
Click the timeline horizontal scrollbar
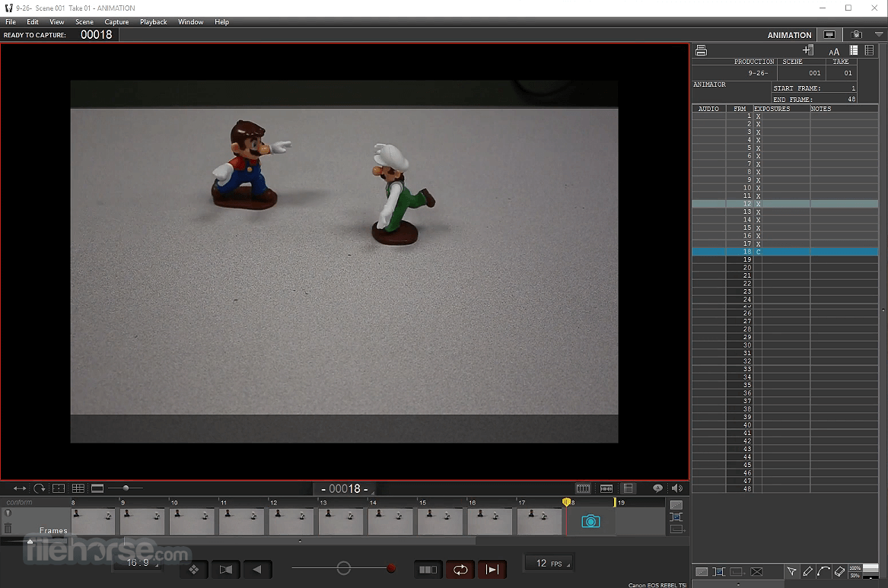(x=300, y=541)
